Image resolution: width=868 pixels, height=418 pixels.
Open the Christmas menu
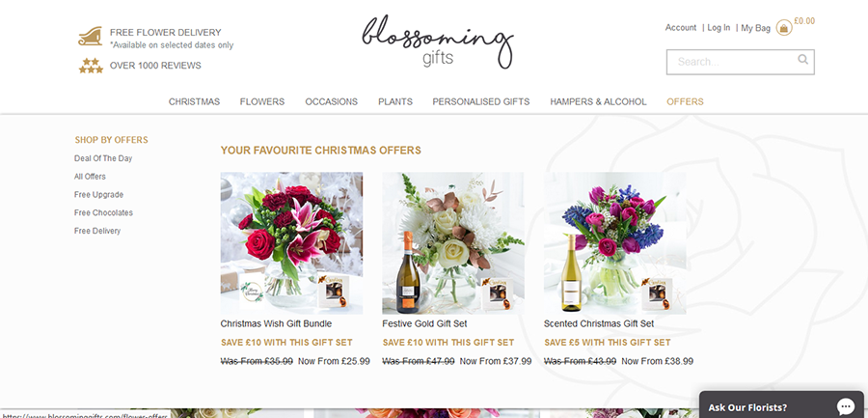point(194,102)
